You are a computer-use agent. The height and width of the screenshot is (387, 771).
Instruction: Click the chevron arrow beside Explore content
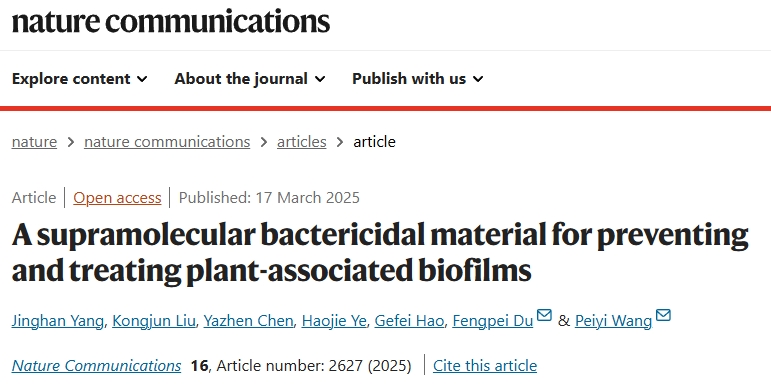(142, 79)
